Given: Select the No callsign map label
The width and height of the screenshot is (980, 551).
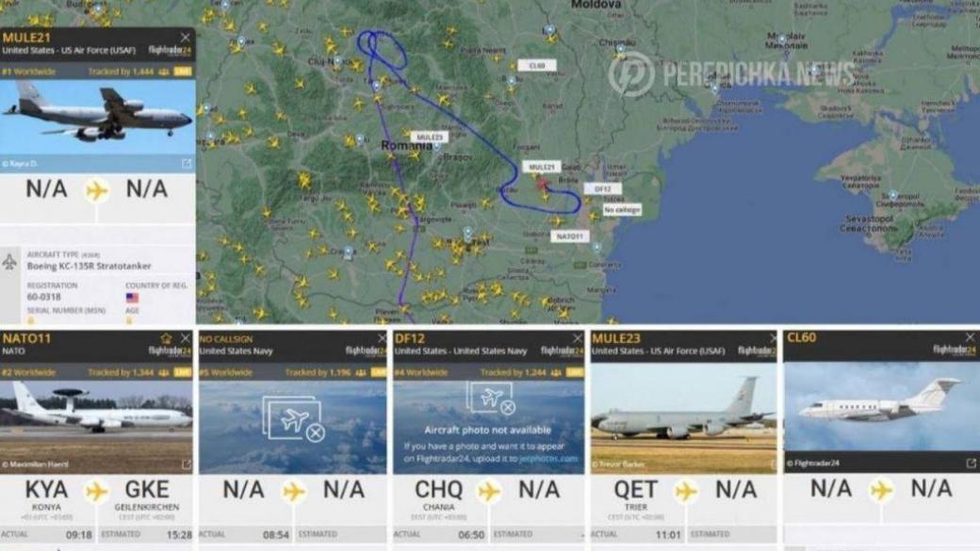Looking at the screenshot, I should (622, 210).
